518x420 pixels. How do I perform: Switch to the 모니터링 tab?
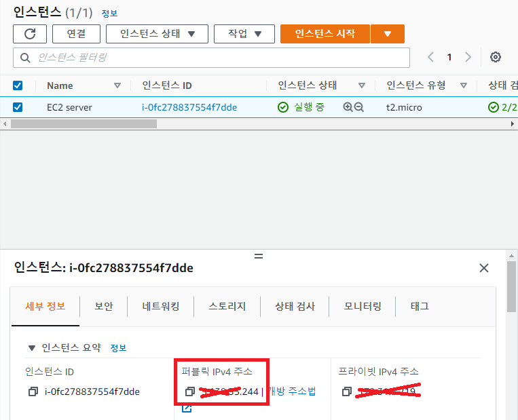pos(363,306)
